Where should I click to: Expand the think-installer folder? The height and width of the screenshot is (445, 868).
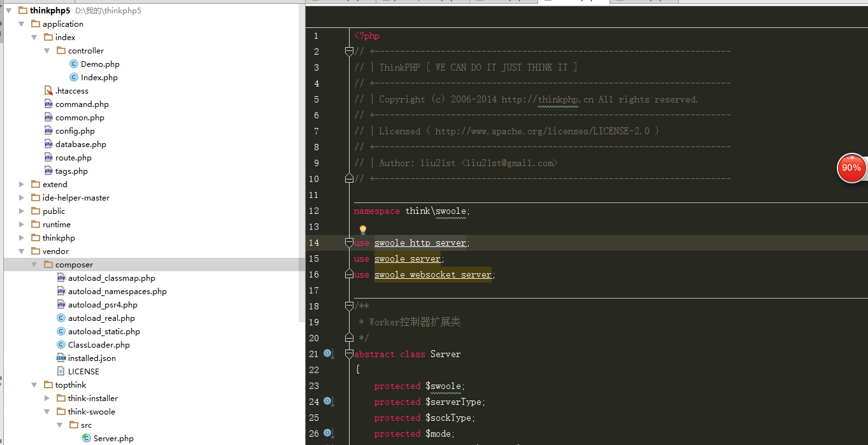[x=47, y=399]
